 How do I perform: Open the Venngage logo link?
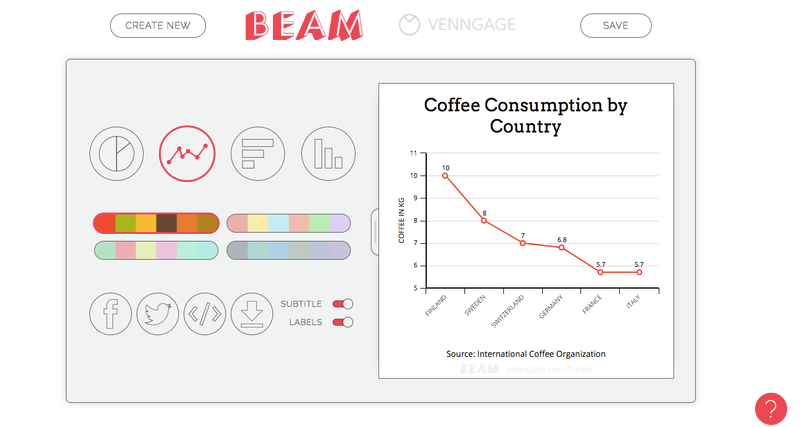point(458,24)
